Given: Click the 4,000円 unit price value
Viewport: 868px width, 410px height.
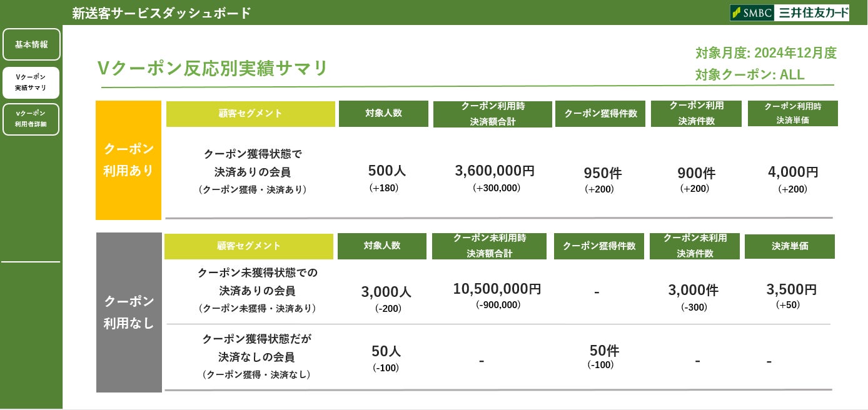Looking at the screenshot, I should 792,172.
